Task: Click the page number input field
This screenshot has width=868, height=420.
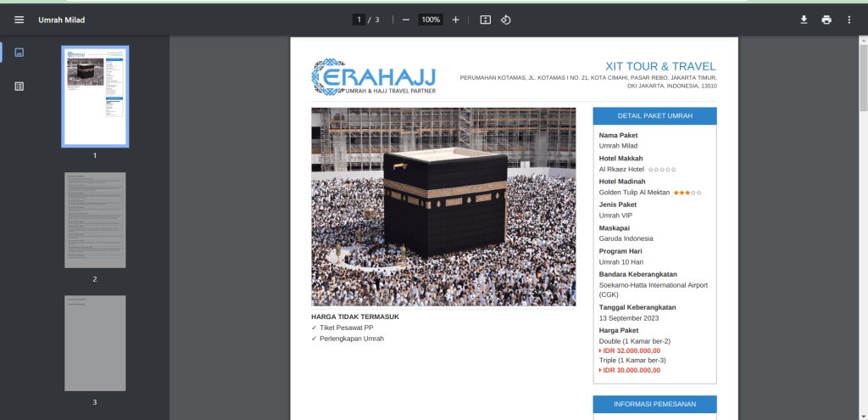Action: coord(359,20)
